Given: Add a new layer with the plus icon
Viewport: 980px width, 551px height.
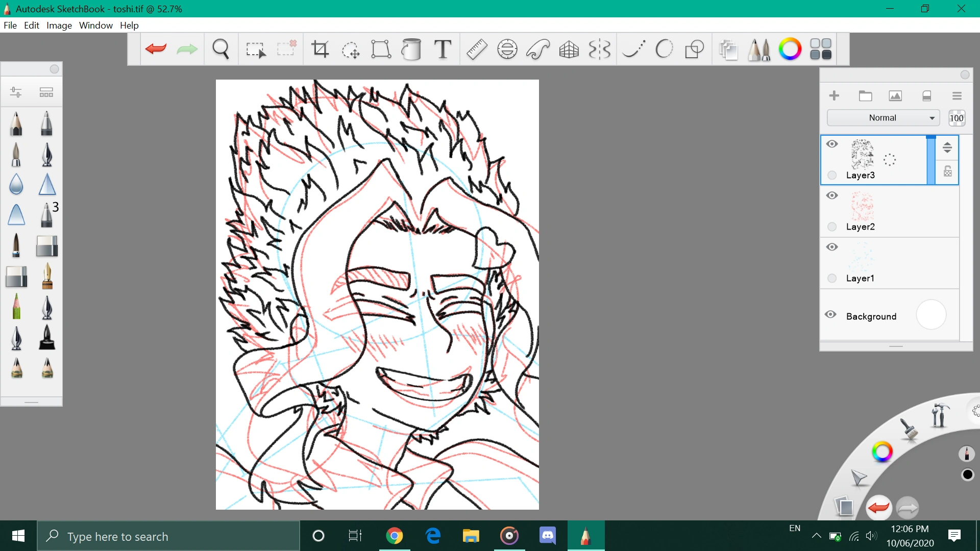Looking at the screenshot, I should (x=834, y=95).
